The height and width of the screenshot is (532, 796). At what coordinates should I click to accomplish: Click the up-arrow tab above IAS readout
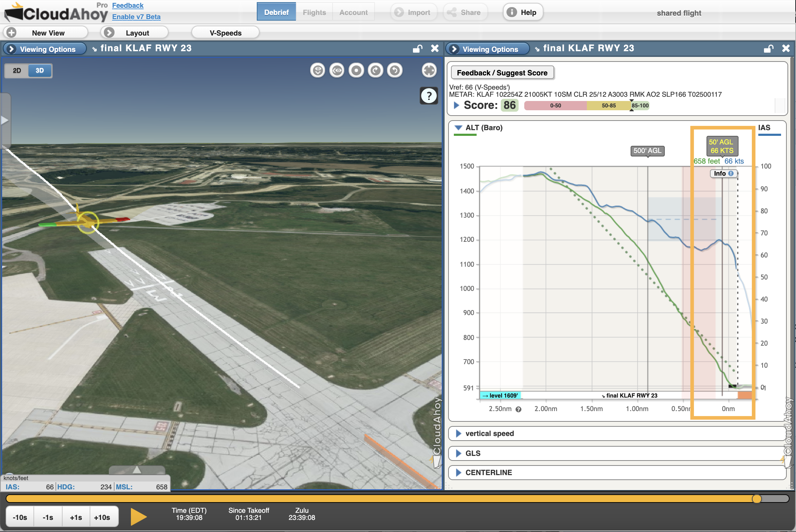[137, 470]
